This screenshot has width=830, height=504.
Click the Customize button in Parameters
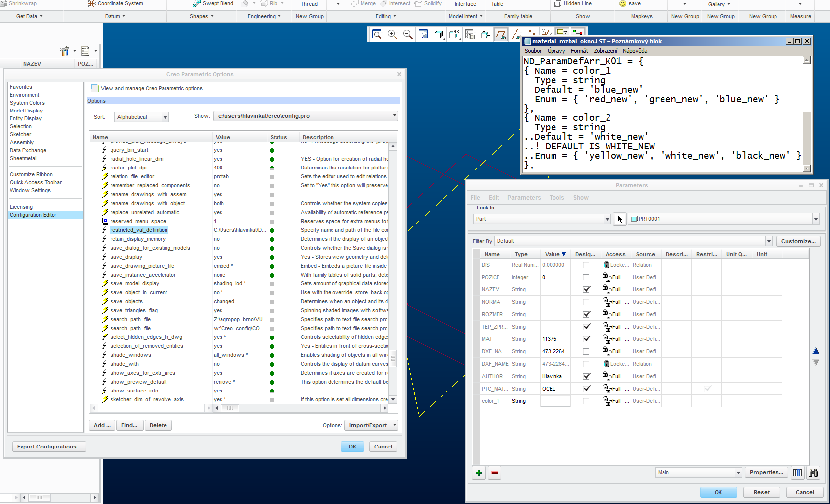[798, 241]
